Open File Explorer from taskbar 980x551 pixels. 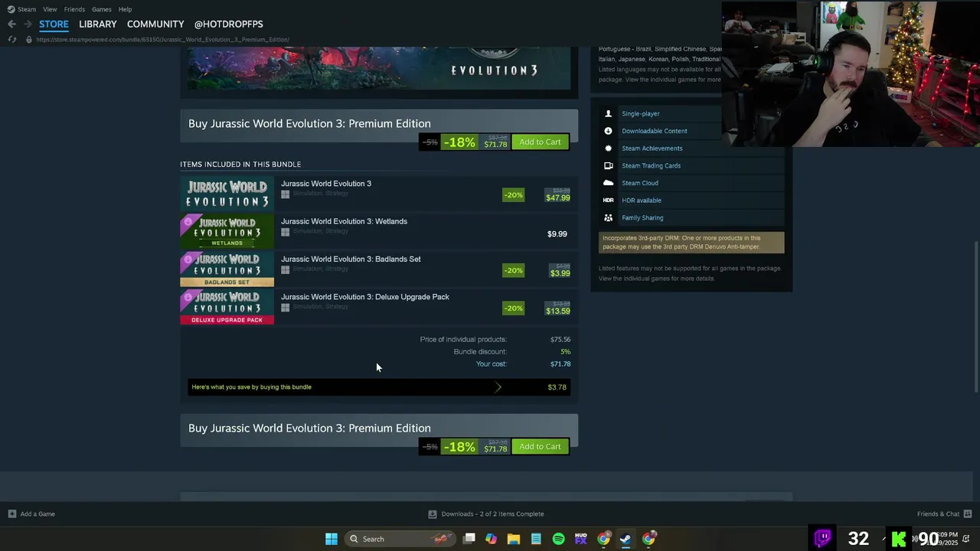[x=514, y=539]
